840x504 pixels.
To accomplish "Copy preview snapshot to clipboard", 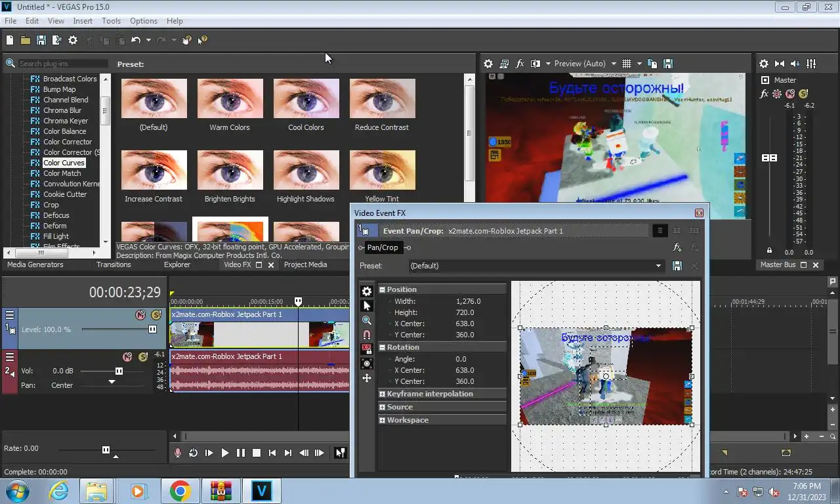I will pyautogui.click(x=652, y=64).
